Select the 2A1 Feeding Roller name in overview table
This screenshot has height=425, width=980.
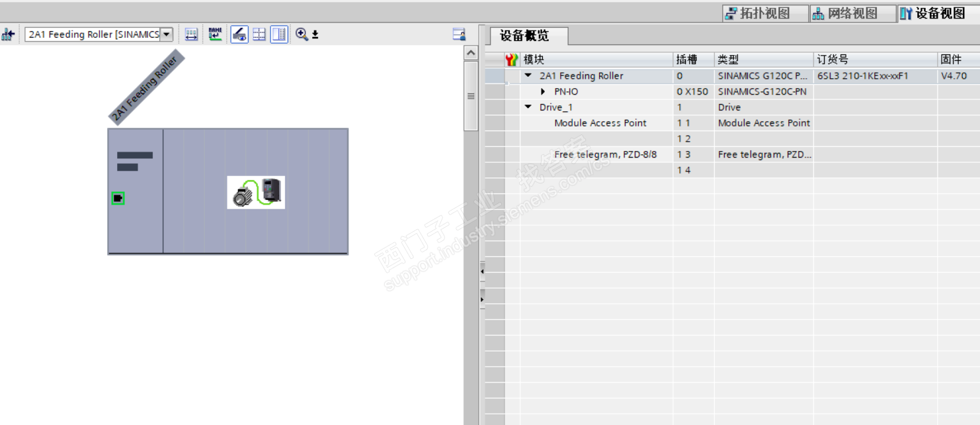[581, 76]
